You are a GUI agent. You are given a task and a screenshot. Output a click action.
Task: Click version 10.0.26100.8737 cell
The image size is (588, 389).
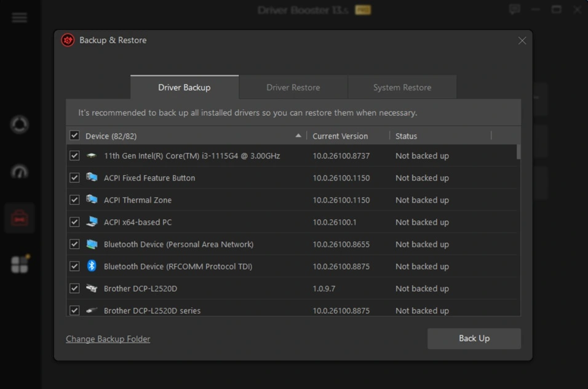click(x=341, y=156)
